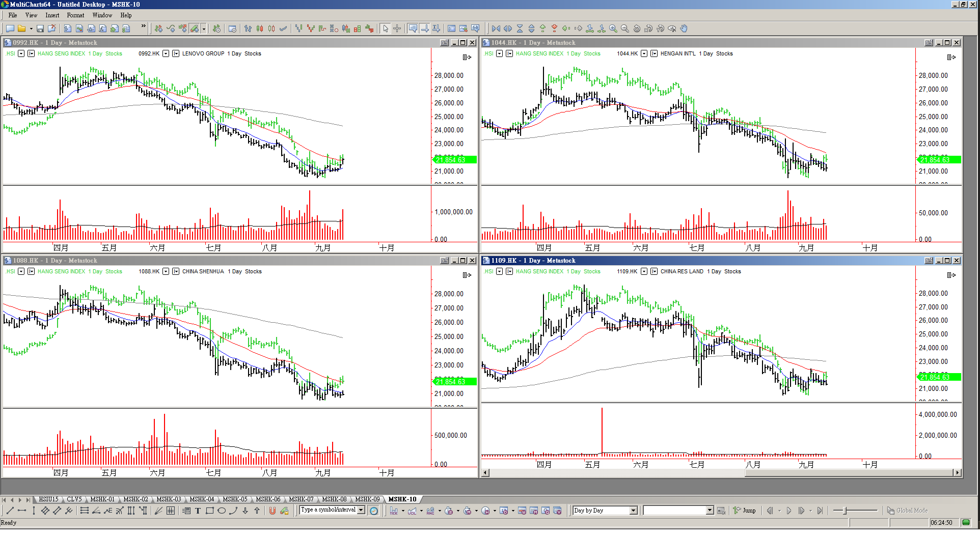Expand the Type a symbol/interval combo box
The height and width of the screenshot is (538, 980).
pyautogui.click(x=361, y=510)
